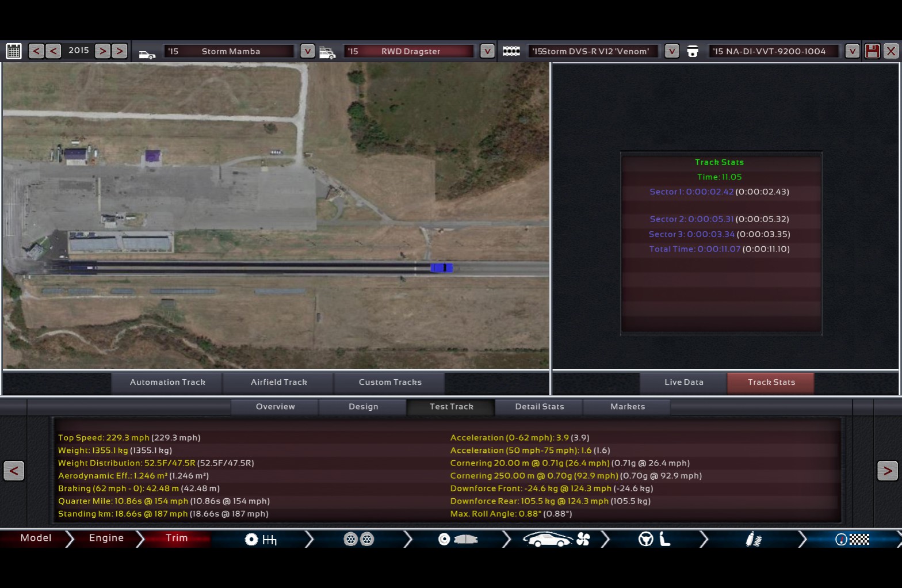Open the calendar icon in top bar

14,51
